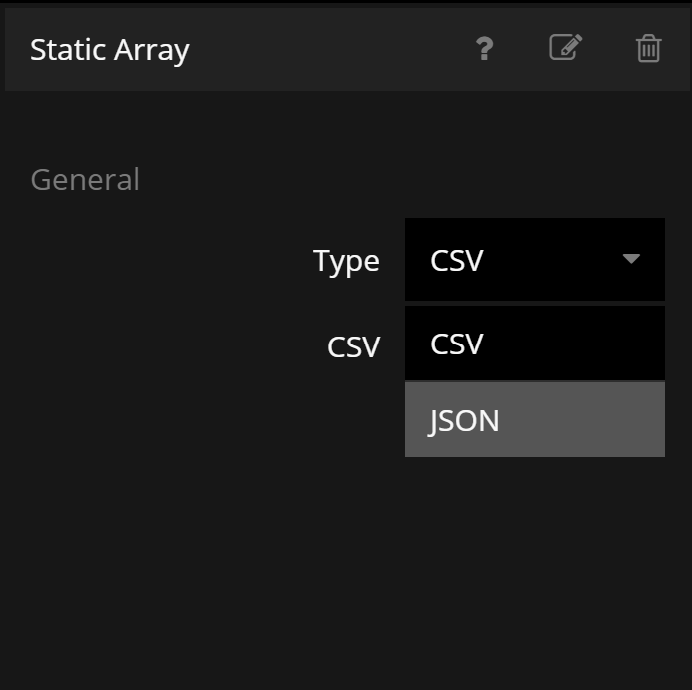
Task: Click the Type dropdown caret arrow
Action: click(630, 259)
